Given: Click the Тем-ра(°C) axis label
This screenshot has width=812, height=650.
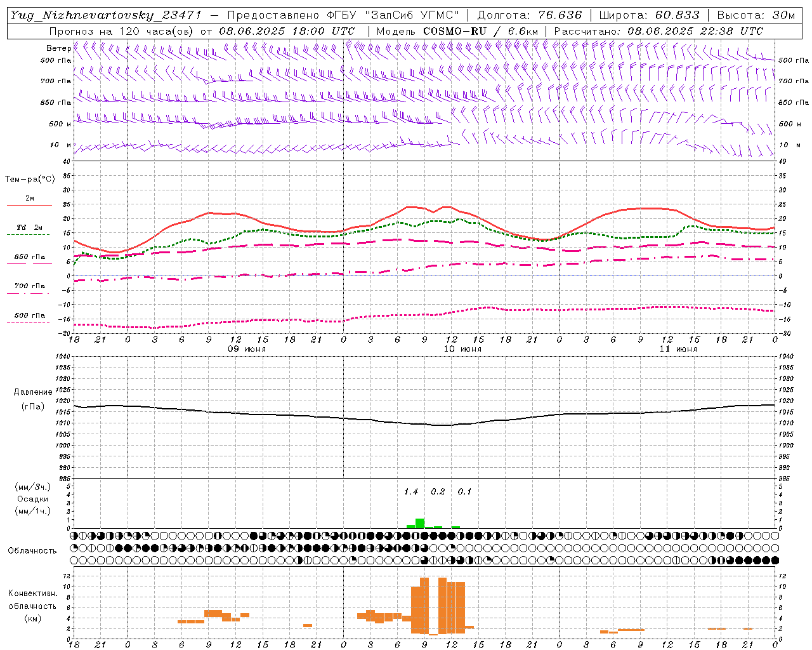Looking at the screenshot, I should 30,180.
